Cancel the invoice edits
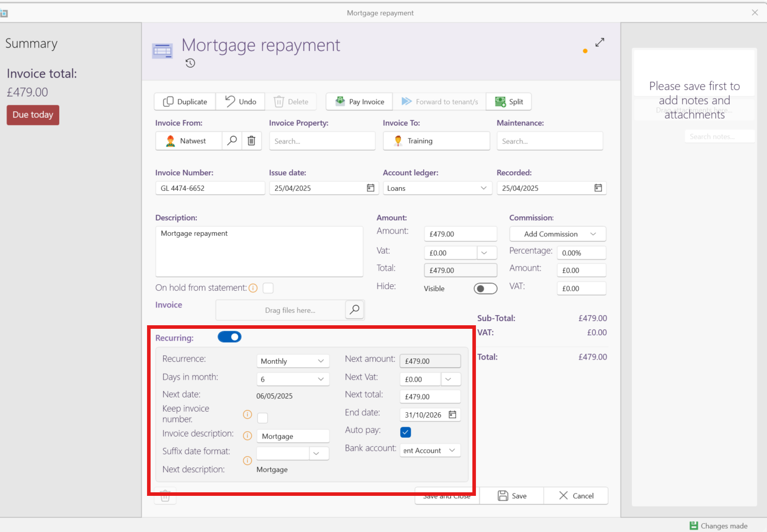 (x=576, y=496)
